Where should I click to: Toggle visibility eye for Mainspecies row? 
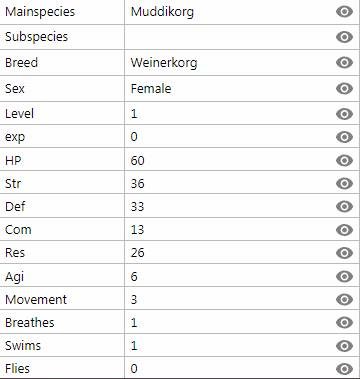344,12
